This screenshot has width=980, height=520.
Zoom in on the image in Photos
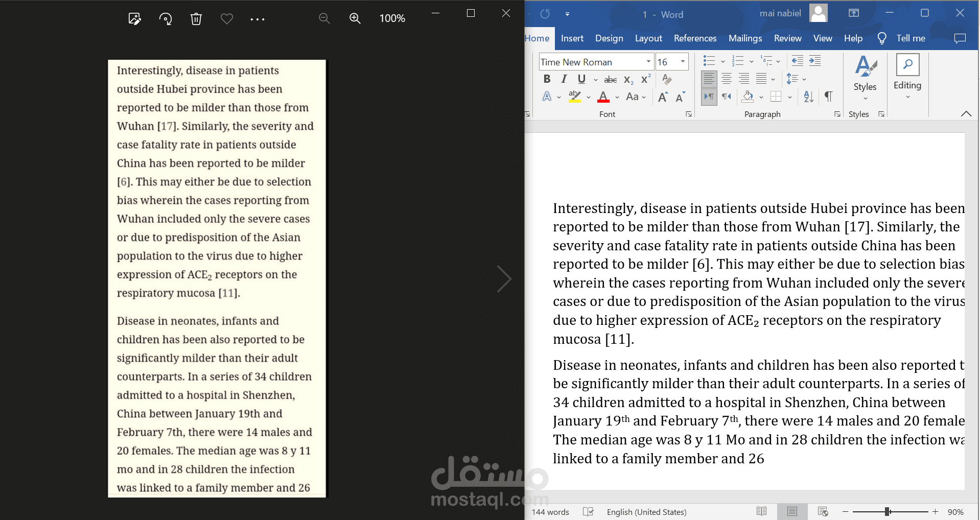(x=355, y=18)
